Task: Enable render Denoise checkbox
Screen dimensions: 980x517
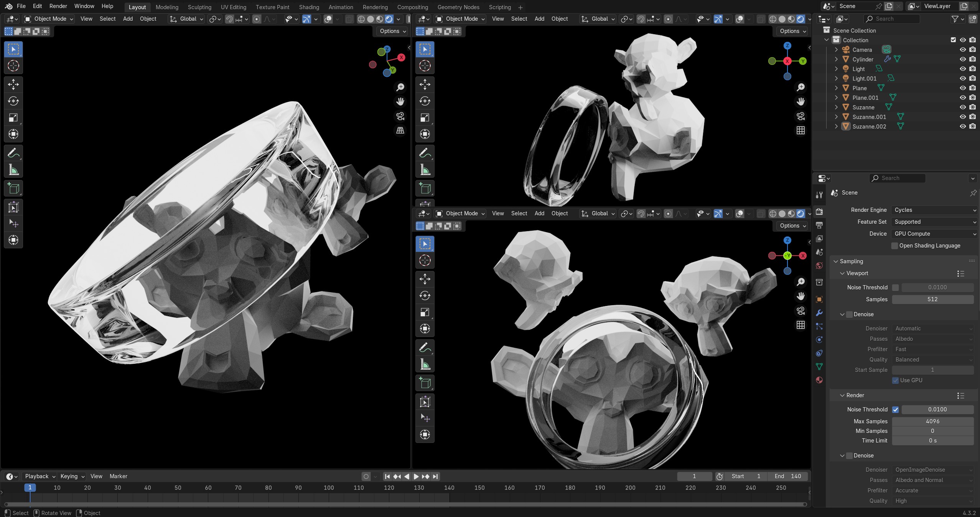Action: 849,456
